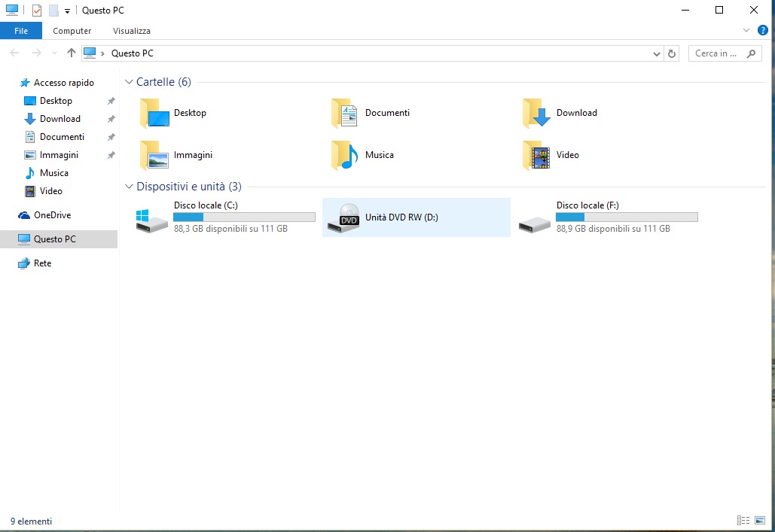Click the Disco locale (F:) usage bar

click(627, 217)
